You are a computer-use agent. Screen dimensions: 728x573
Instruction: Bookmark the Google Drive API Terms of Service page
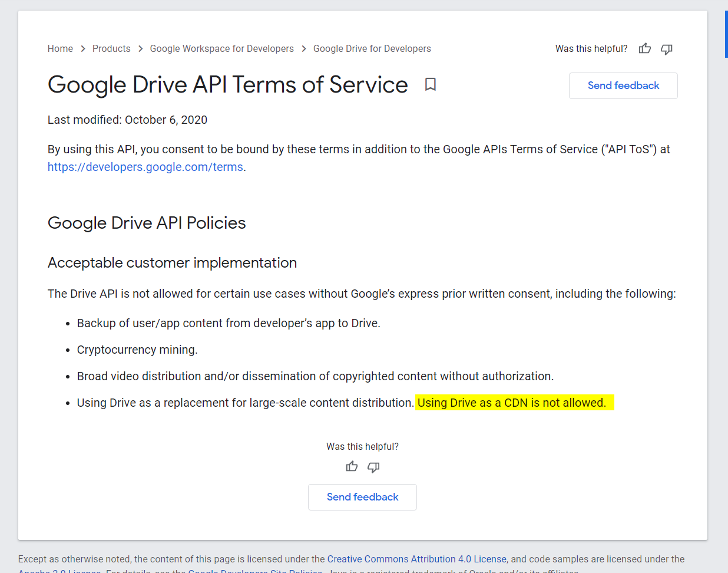(x=431, y=84)
